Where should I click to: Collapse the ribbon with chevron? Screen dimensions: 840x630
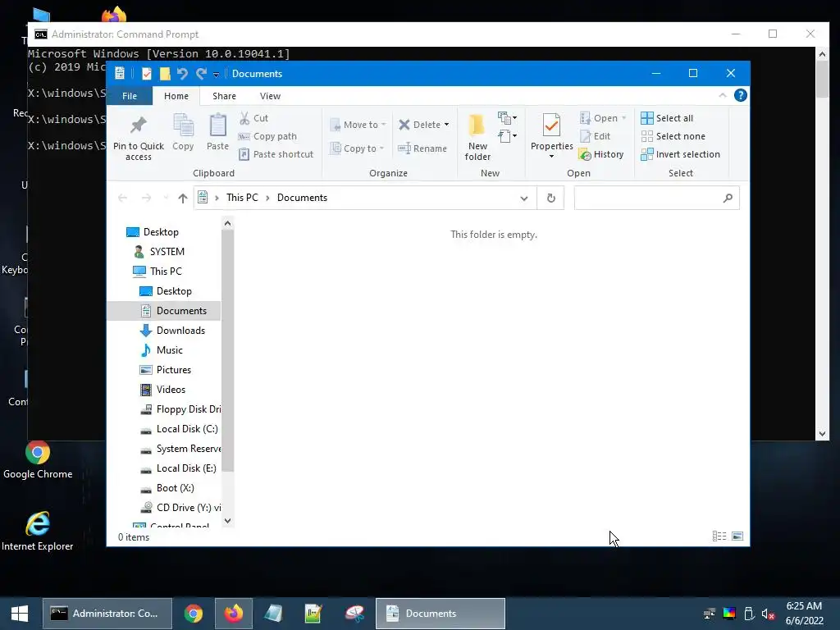722,95
